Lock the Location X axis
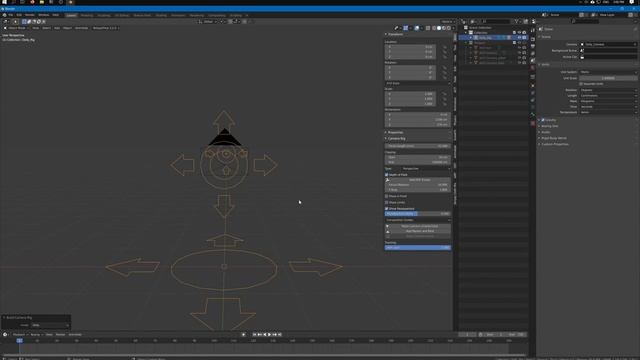The image size is (640, 360). [444, 47]
